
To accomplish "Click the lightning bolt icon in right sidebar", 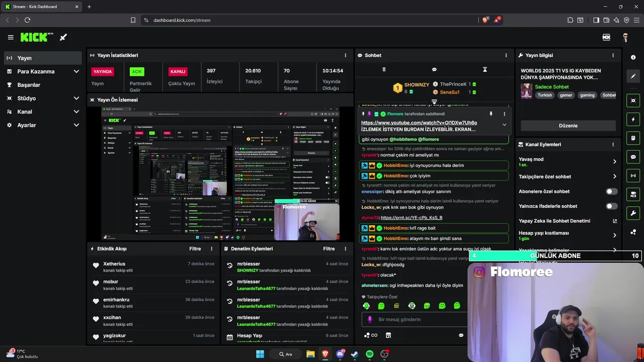I will point(633,120).
